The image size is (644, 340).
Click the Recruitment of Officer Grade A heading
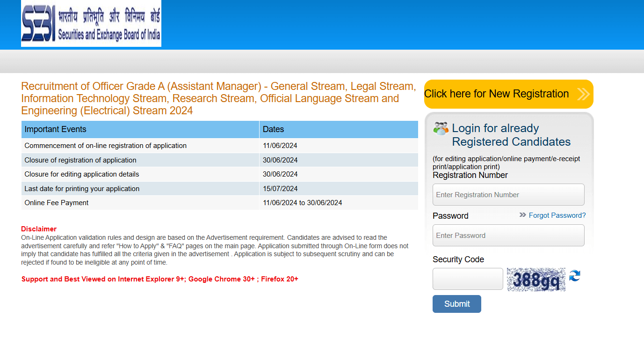[218, 98]
